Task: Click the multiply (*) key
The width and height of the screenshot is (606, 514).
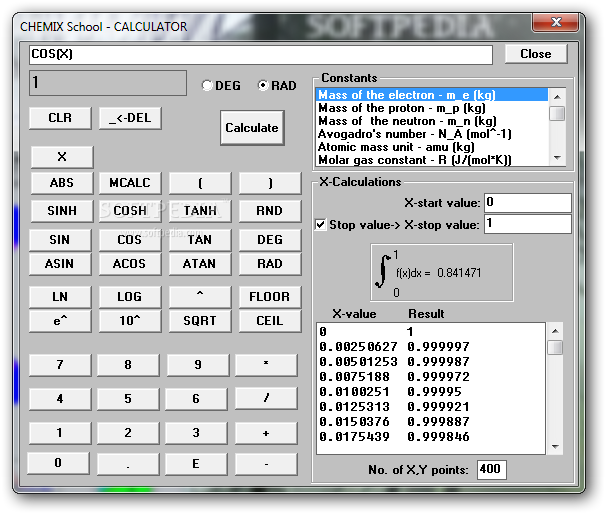Action: [266, 365]
